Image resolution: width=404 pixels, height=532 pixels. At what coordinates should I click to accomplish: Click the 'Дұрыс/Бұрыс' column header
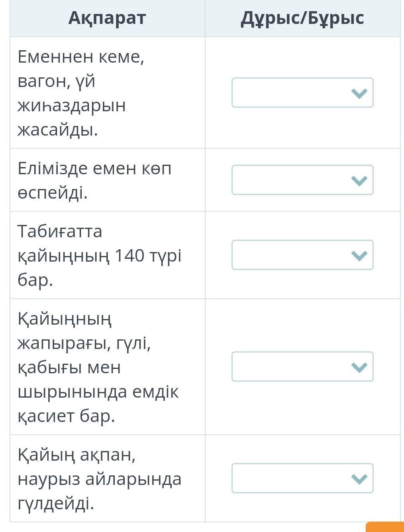[x=302, y=18]
